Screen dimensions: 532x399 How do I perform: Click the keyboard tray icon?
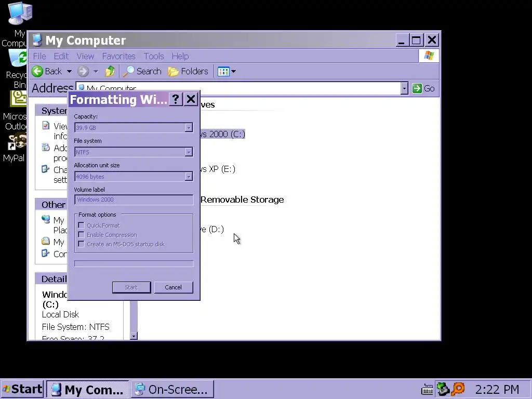point(428,390)
